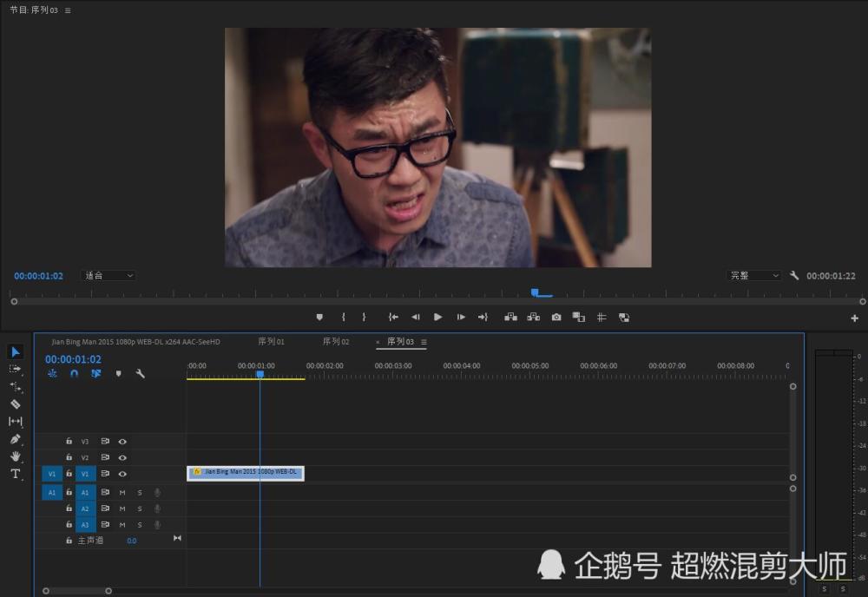868x597 pixels.
Task: Open program monitor settings wrench
Action: [794, 276]
